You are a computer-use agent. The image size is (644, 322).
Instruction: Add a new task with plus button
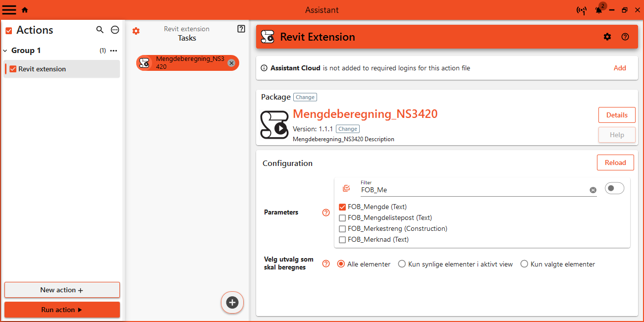232,302
